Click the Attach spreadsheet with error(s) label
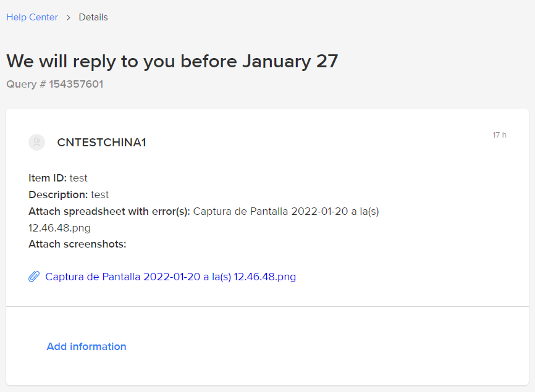The width and height of the screenshot is (535, 392). pyautogui.click(x=109, y=211)
